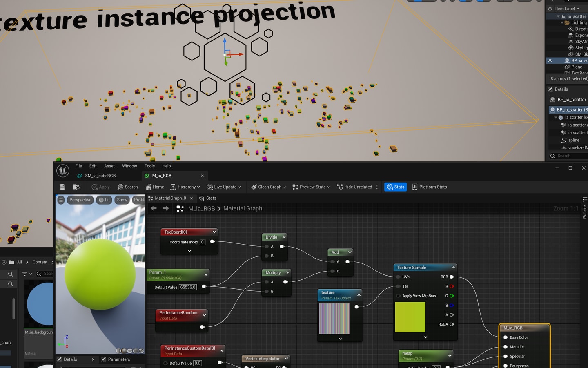Collapse the Param_1 node chevron
Screen dimensions: 588x368
[206, 275]
